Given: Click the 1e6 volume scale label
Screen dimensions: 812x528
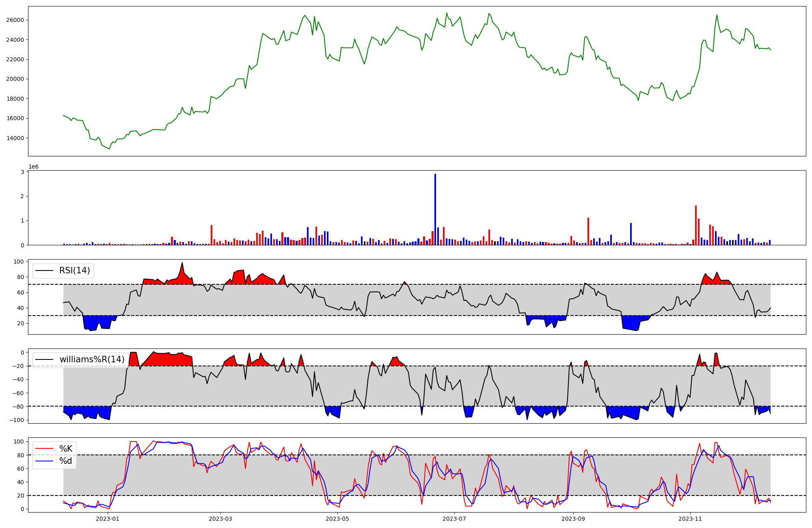Looking at the screenshot, I should point(33,167).
